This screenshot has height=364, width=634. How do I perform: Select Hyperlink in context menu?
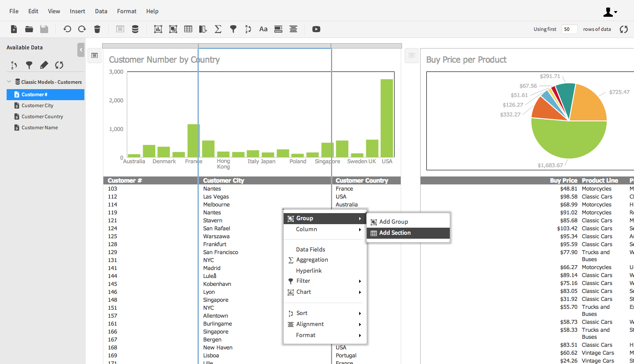[325, 270]
